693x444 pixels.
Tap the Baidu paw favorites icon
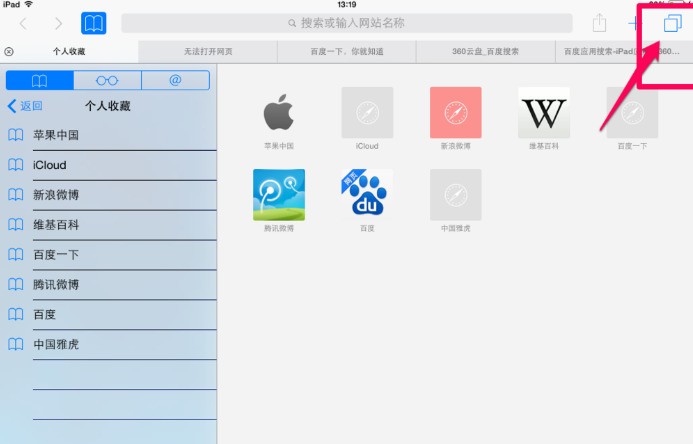[x=367, y=194]
